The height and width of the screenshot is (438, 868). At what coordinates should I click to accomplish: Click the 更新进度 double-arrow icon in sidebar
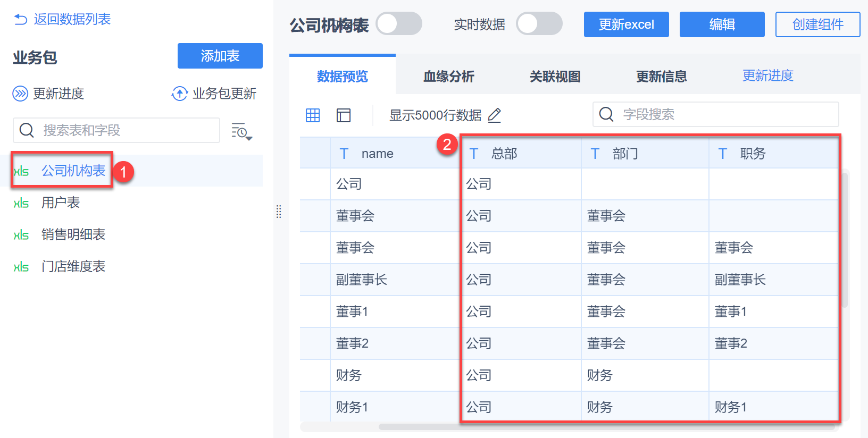(x=20, y=94)
